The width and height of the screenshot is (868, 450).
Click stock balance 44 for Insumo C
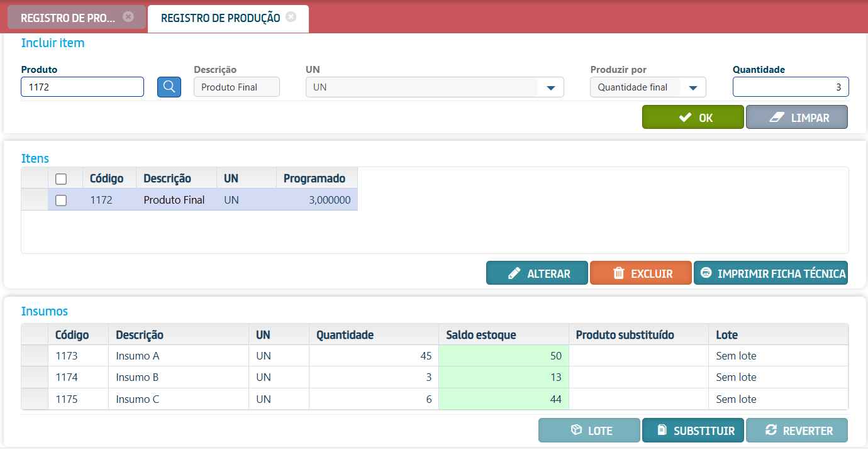pyautogui.click(x=504, y=399)
